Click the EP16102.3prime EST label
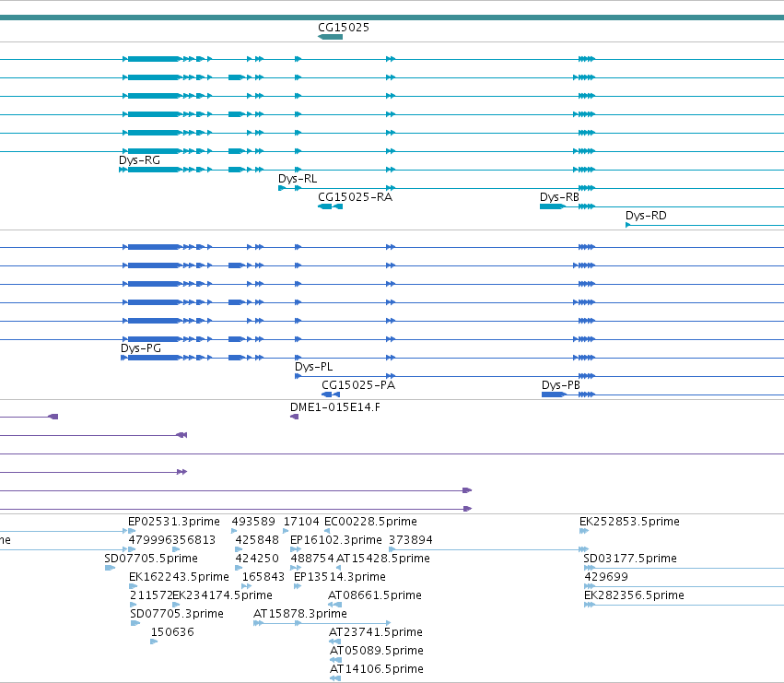 point(336,540)
